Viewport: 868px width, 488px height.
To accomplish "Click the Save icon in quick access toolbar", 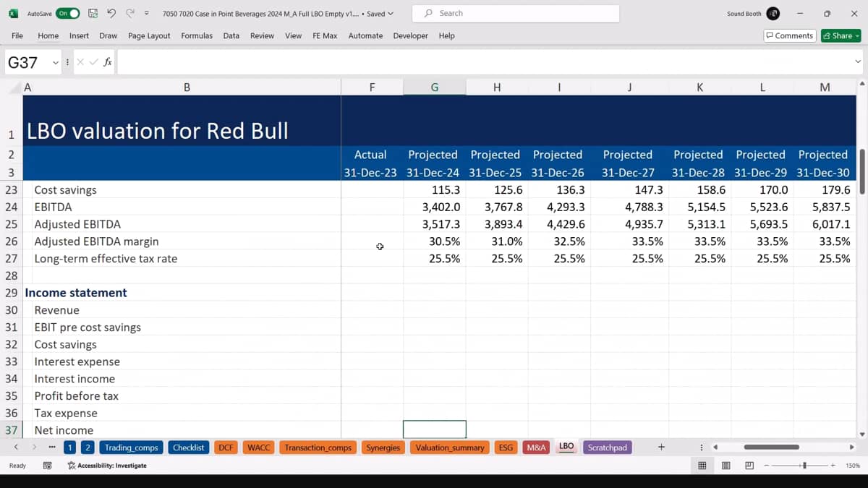I will click(x=93, y=13).
